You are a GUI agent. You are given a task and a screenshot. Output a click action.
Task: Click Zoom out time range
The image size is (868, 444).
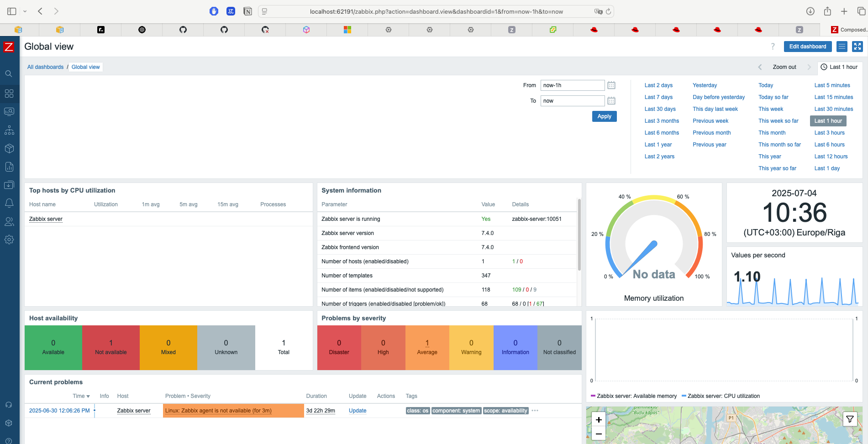pos(784,67)
